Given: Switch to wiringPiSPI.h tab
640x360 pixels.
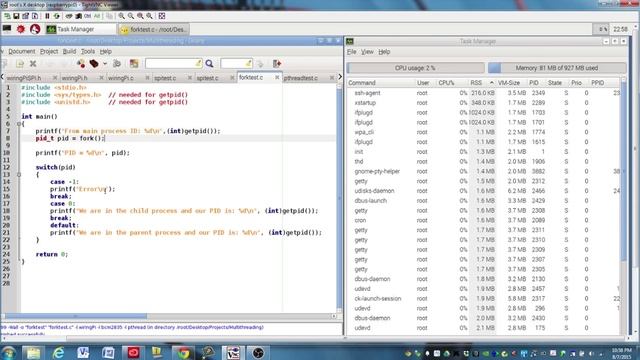Looking at the screenshot, I should click(x=24, y=78).
